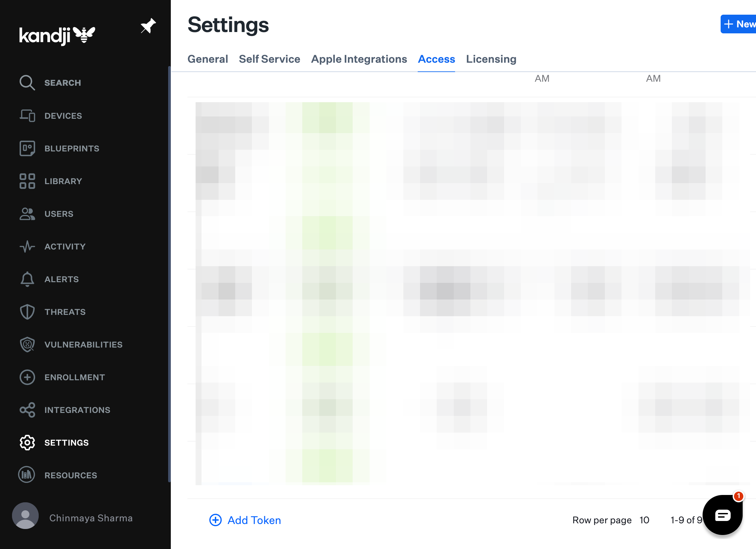Open the Search magnifier icon
Screen dimensions: 756x549
pos(27,83)
